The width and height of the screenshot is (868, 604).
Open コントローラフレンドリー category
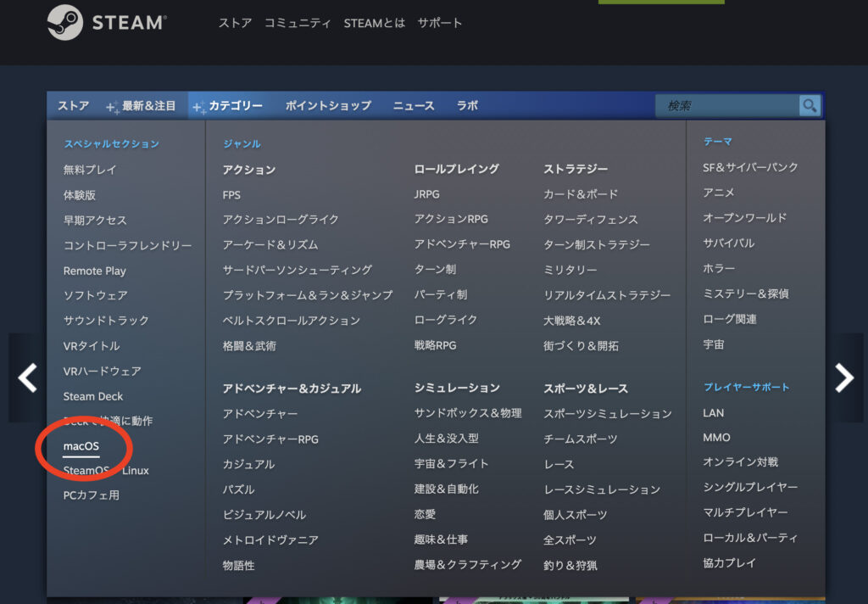tap(127, 245)
